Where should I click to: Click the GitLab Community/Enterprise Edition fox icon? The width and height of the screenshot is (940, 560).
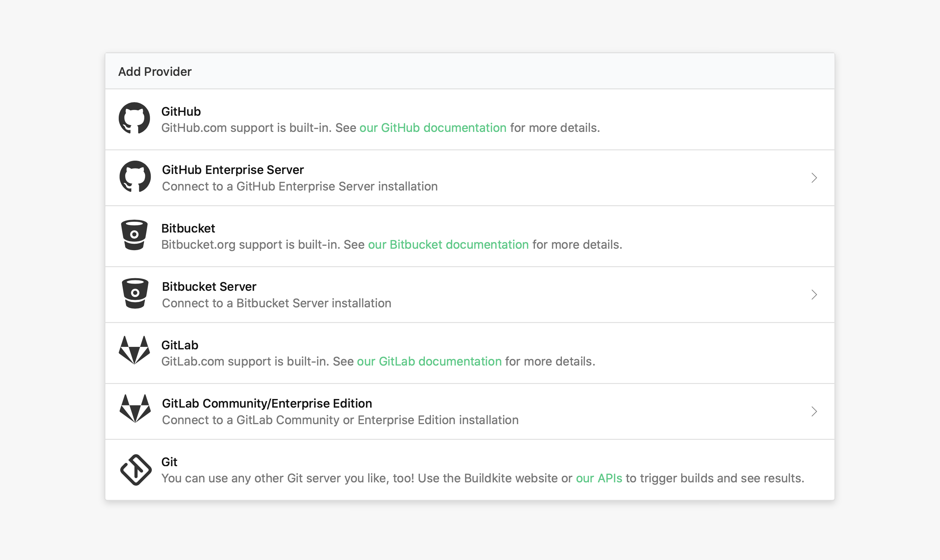tap(135, 409)
